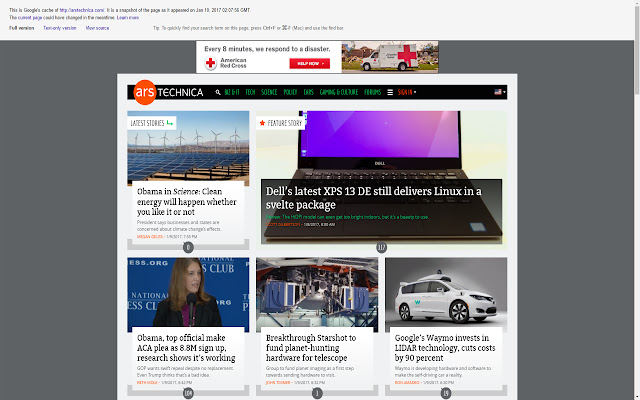This screenshot has height=400, width=640.
Task: Click the green arrow next to Latest Stories
Action: point(170,123)
